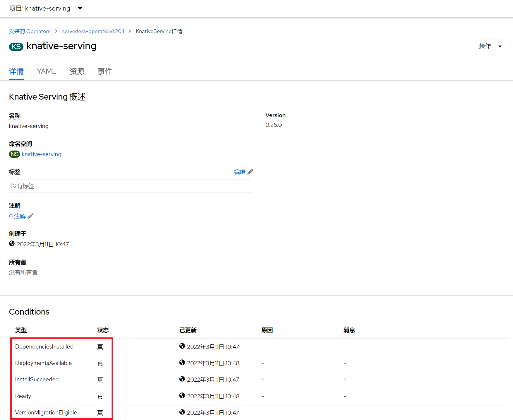Image resolution: width=513 pixels, height=420 pixels.
Task: Click the globe icon beside 创建于 timestamp
Action: tap(12, 244)
